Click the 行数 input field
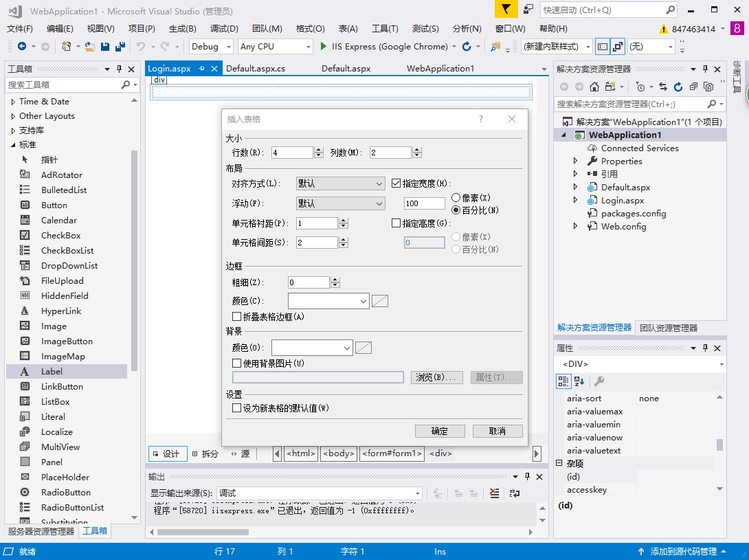This screenshot has height=560, width=749. pos(292,153)
